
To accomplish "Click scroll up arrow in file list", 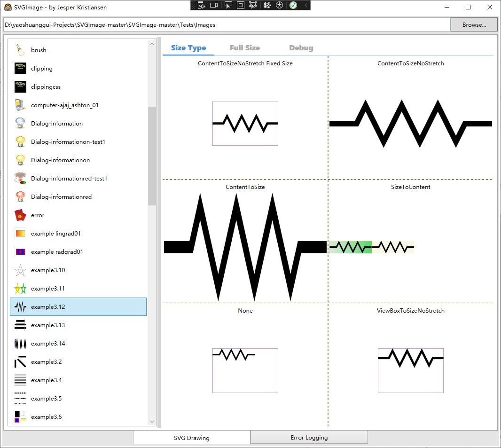I will [152, 44].
